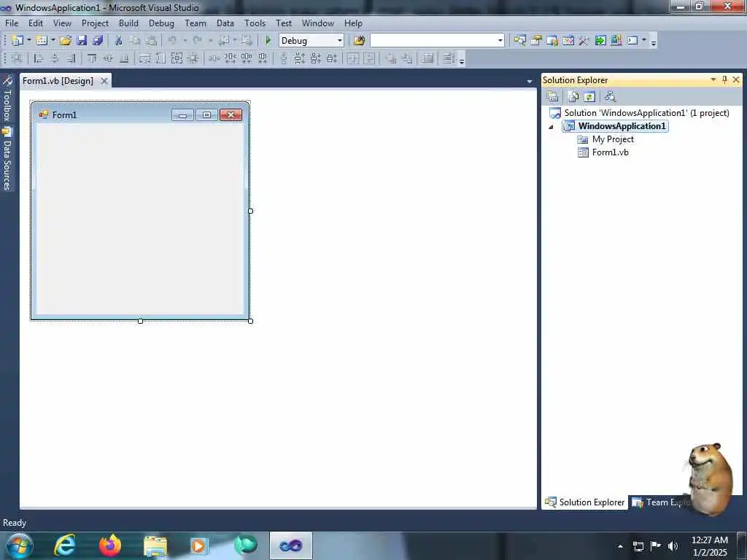Click the Start Page green arrow icon

click(x=600, y=41)
